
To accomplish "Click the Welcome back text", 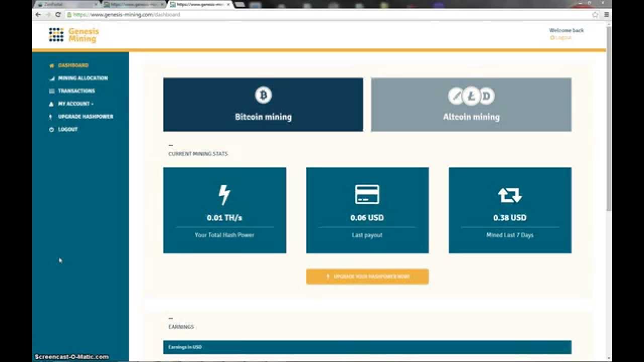I will [x=567, y=31].
